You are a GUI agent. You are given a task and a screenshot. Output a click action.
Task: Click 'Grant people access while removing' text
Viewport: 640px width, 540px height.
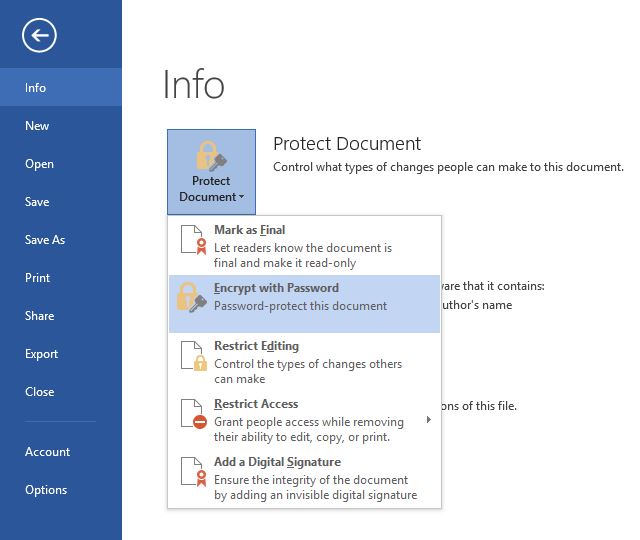[309, 422]
